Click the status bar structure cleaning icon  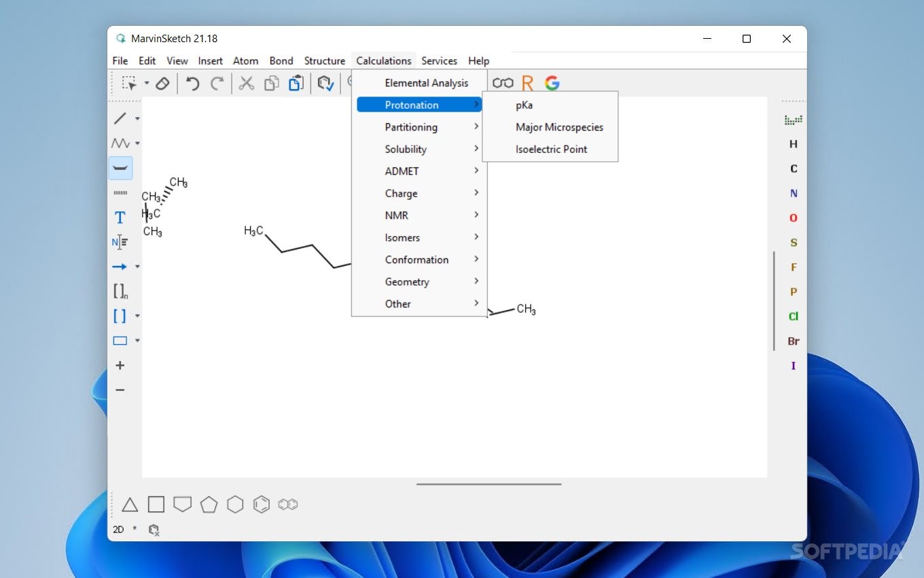click(x=154, y=530)
